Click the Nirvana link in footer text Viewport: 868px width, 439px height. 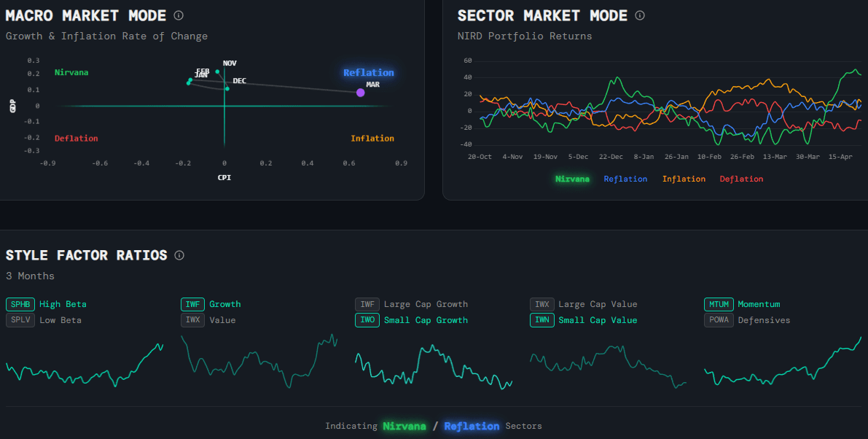(404, 426)
